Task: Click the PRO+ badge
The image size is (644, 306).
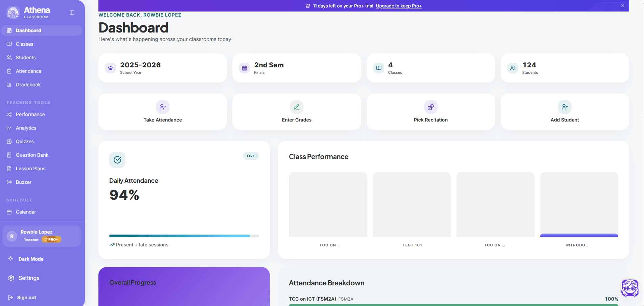Action: tap(51, 239)
